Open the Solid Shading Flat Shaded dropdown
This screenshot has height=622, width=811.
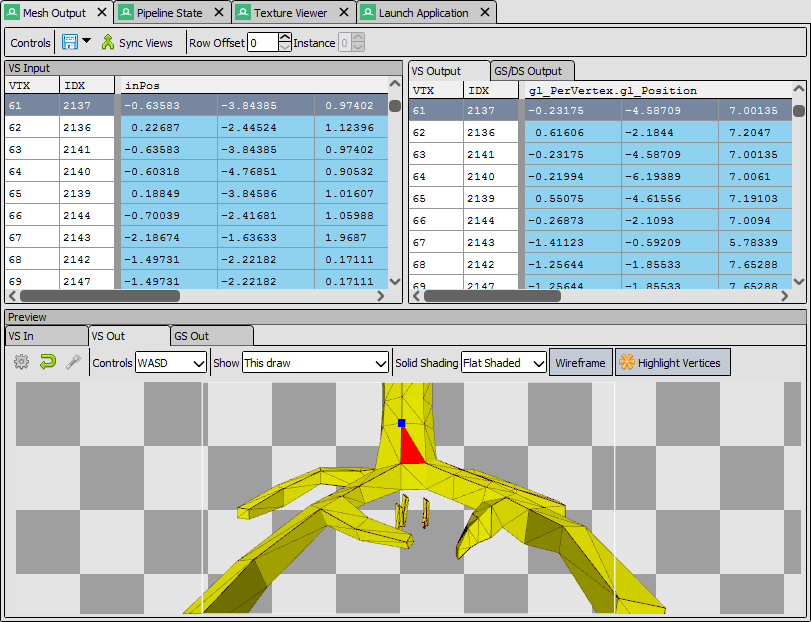pos(504,363)
